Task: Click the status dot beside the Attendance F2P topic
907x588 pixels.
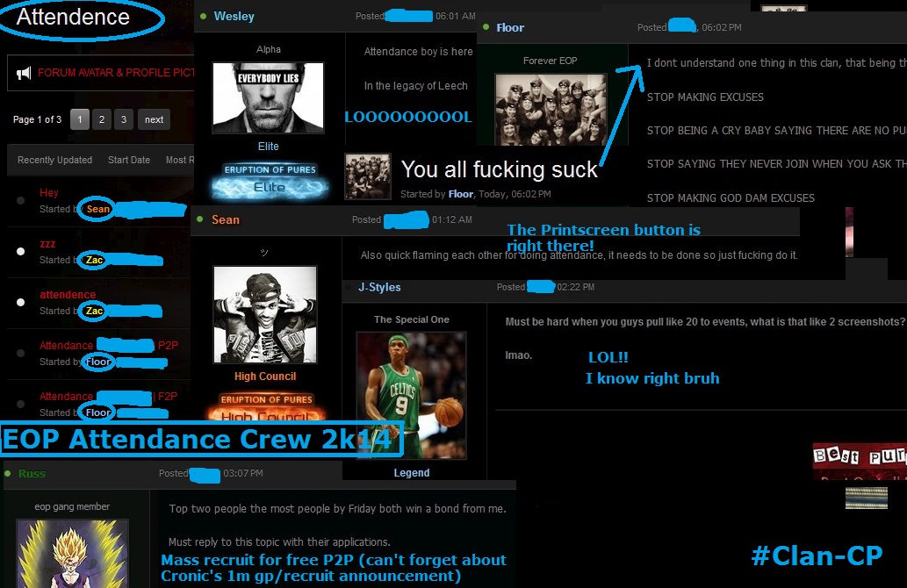Action: click(x=21, y=405)
